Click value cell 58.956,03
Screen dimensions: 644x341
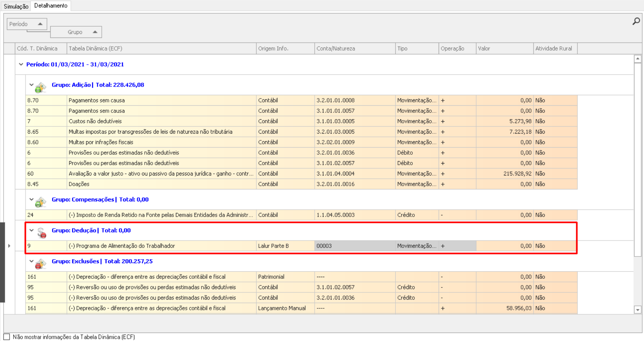click(505, 308)
